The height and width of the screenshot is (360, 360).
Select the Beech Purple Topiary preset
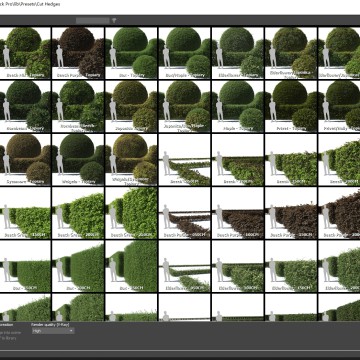[x=78, y=53]
